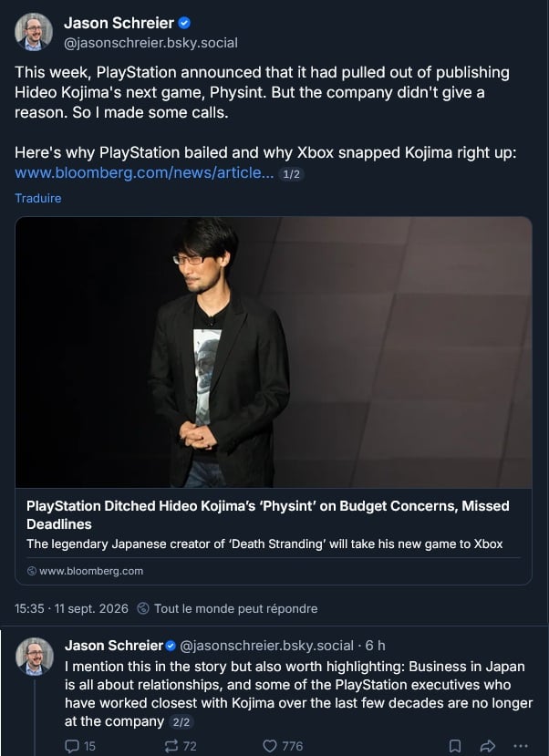Open Jason Schreier's top profile avatar
Screen dimensions: 549x756
(x=33, y=32)
